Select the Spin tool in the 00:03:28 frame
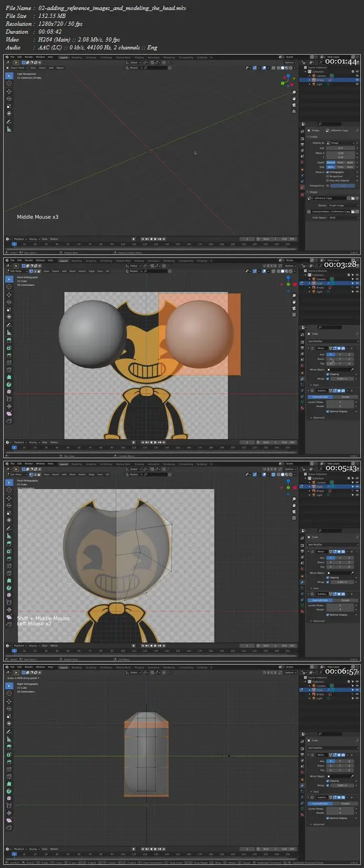 (x=9, y=385)
